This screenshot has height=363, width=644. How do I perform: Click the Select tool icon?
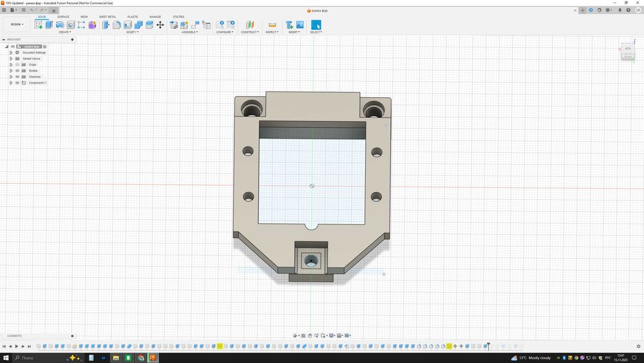pyautogui.click(x=316, y=25)
